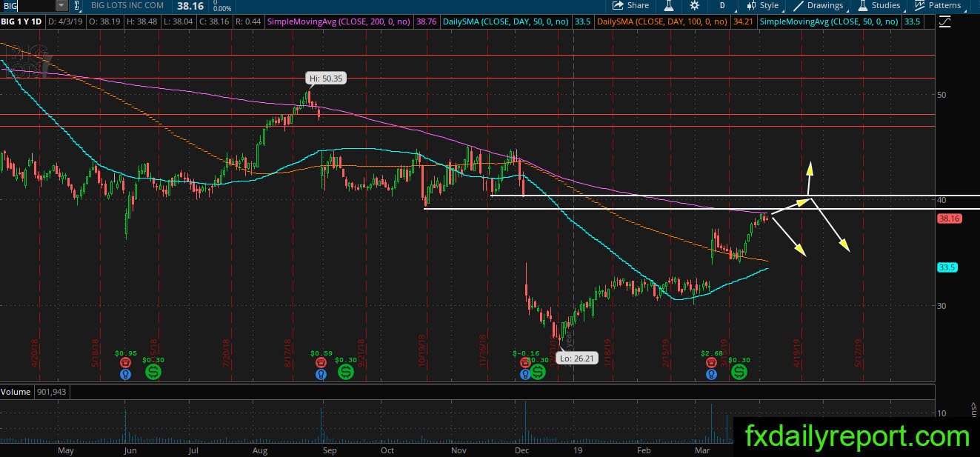Click blue lightbulb icon under $-0.16
Image resolution: width=980 pixels, height=457 pixels.
524,375
